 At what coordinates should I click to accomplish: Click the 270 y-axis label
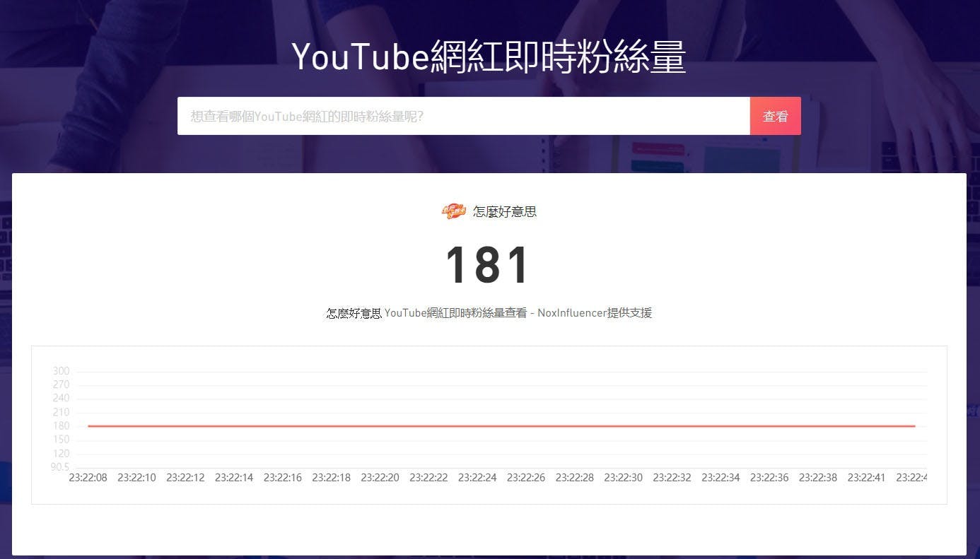point(61,384)
